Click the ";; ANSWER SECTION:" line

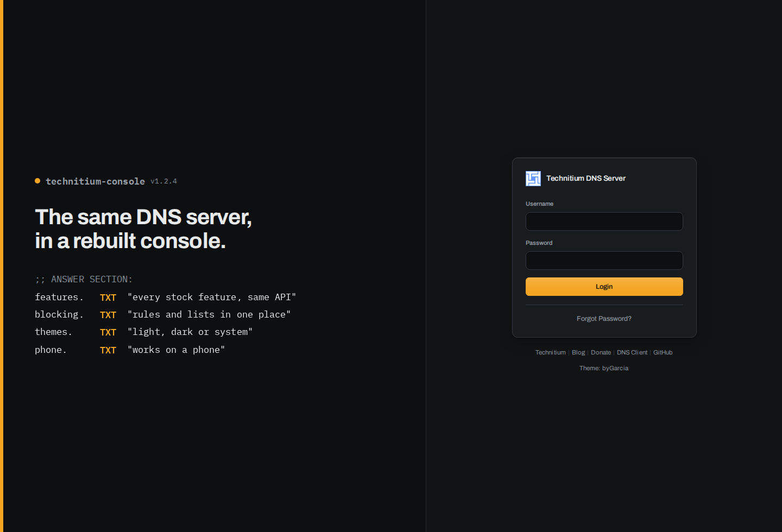84,279
